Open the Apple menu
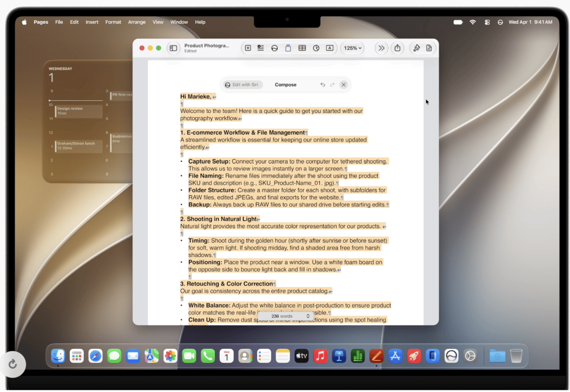The width and height of the screenshot is (570, 392). click(x=24, y=22)
